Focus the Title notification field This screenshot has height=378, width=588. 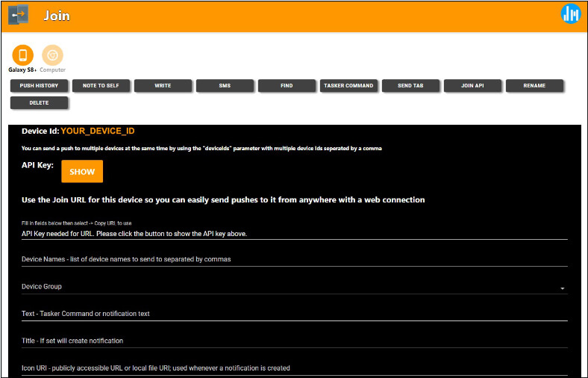click(295, 341)
